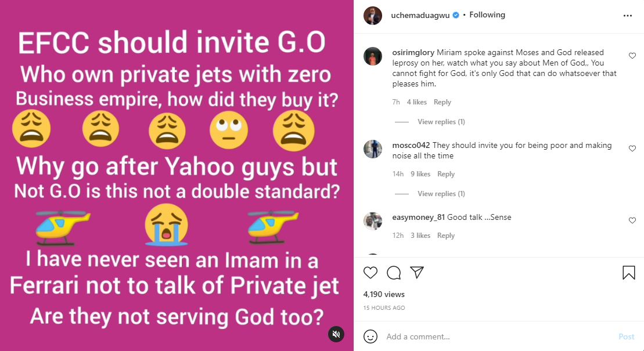The height and width of the screenshot is (351, 644).
Task: Reply to mosco042's comment
Action: coord(446,174)
